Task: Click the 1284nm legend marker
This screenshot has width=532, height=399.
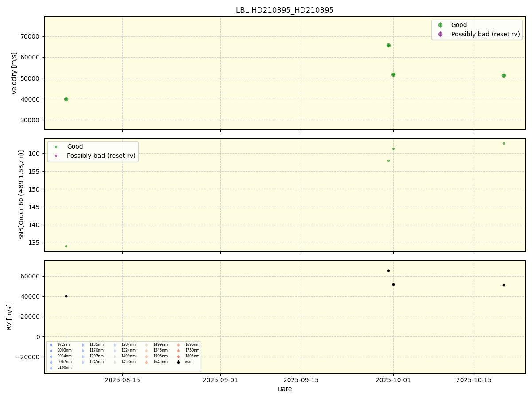Action: click(x=115, y=345)
